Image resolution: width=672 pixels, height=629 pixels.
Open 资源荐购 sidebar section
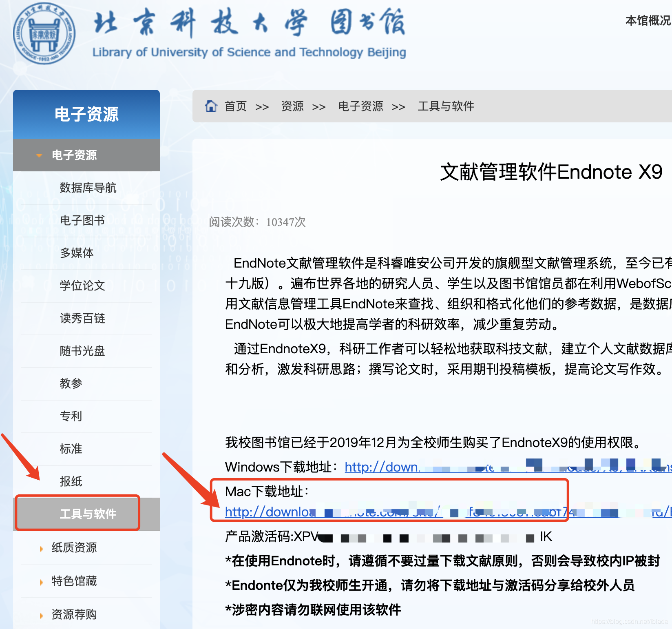(74, 614)
